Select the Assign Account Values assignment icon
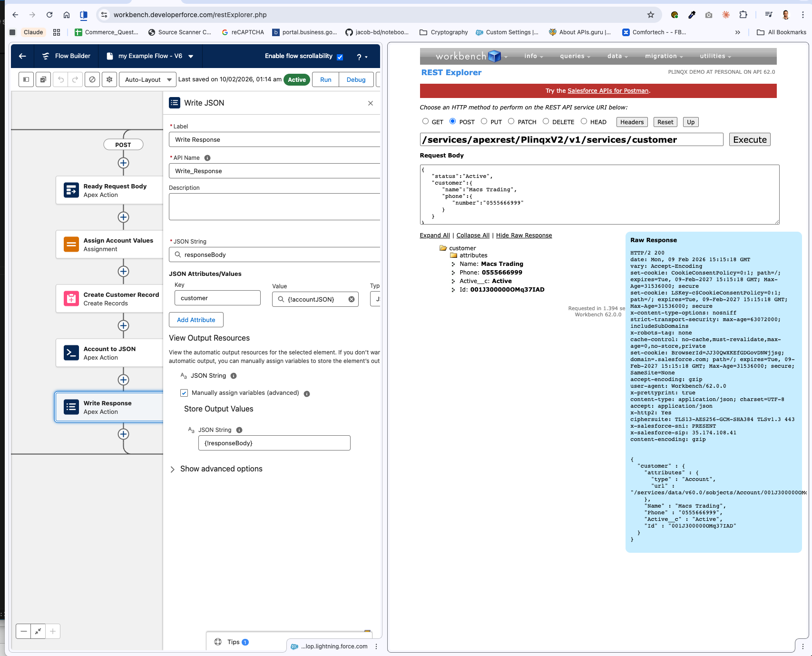Image resolution: width=812 pixels, height=656 pixels. point(71,245)
